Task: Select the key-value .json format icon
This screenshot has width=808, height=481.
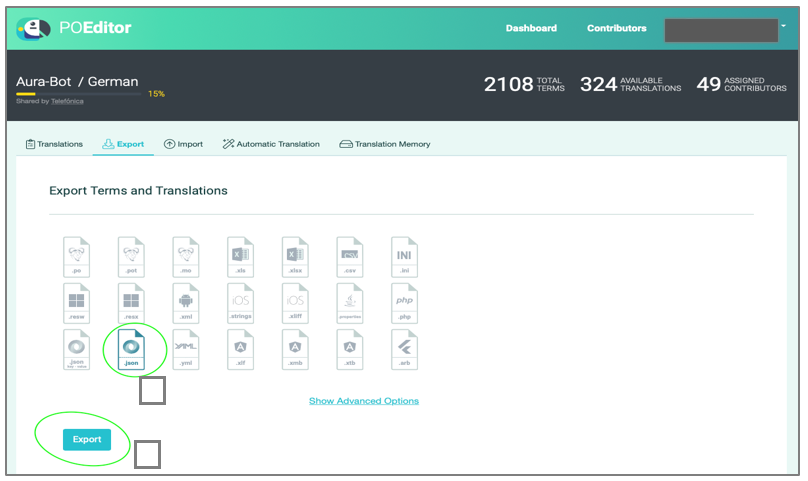Action: pyautogui.click(x=76, y=350)
